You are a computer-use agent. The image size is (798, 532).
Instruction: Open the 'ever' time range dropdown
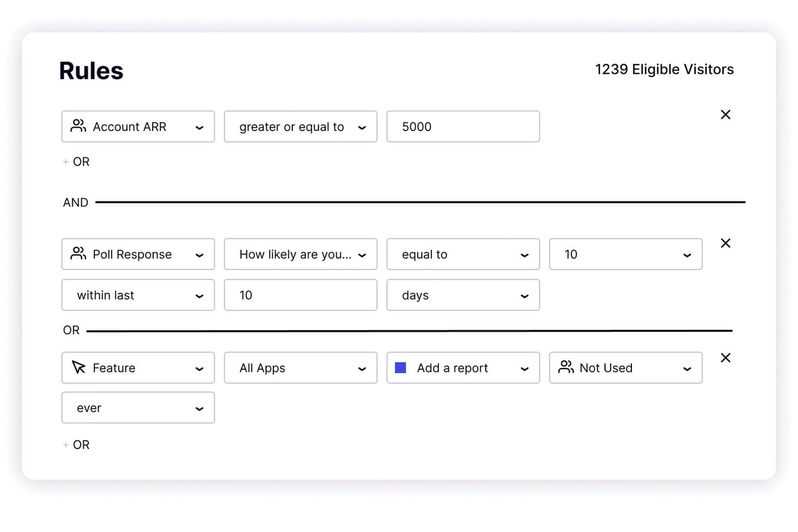(138, 407)
